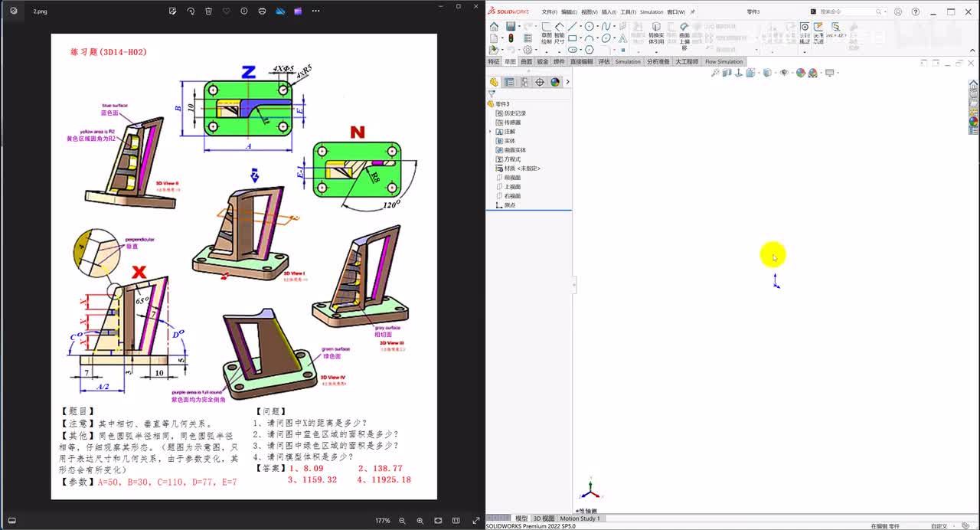Open the Simulation menu in SolidWorks
The height and width of the screenshot is (530, 980).
tap(652, 12)
